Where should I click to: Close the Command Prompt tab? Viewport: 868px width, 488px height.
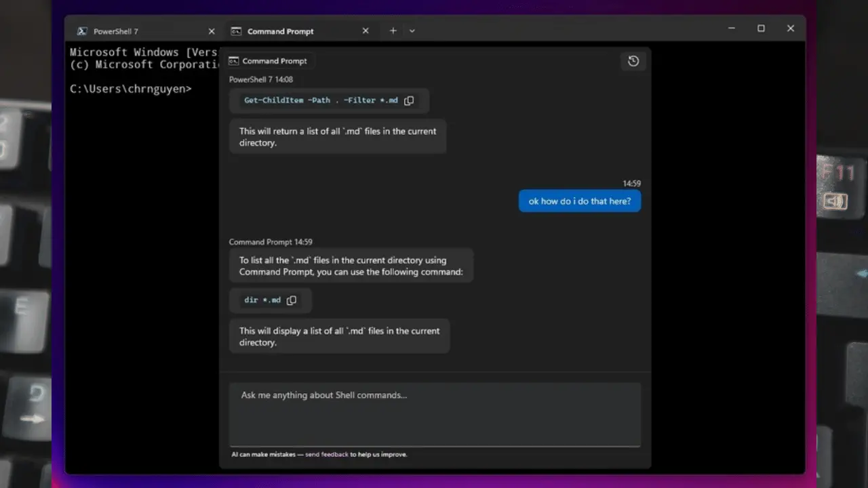(x=366, y=31)
